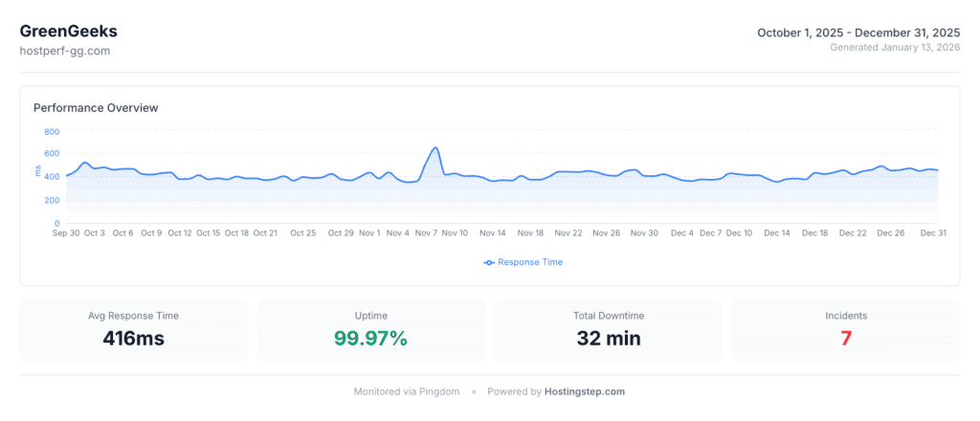Image resolution: width=980 pixels, height=421 pixels.
Task: Click the 800 value on the y-axis
Action: tap(51, 131)
